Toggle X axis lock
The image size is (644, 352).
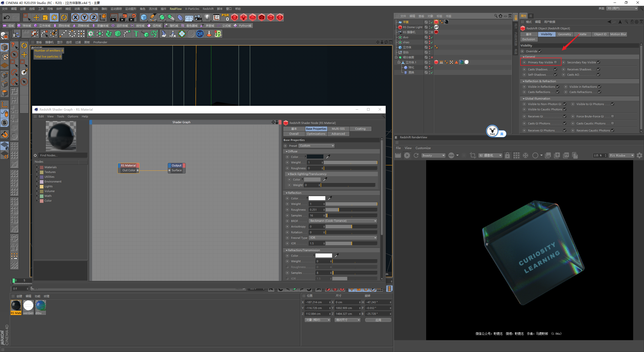tap(75, 17)
